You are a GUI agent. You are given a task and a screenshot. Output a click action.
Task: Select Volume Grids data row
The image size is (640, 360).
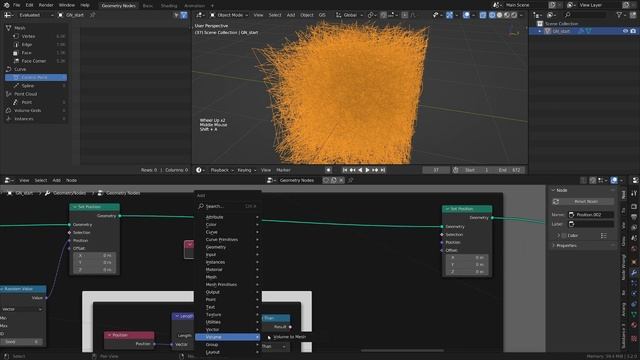[36, 110]
